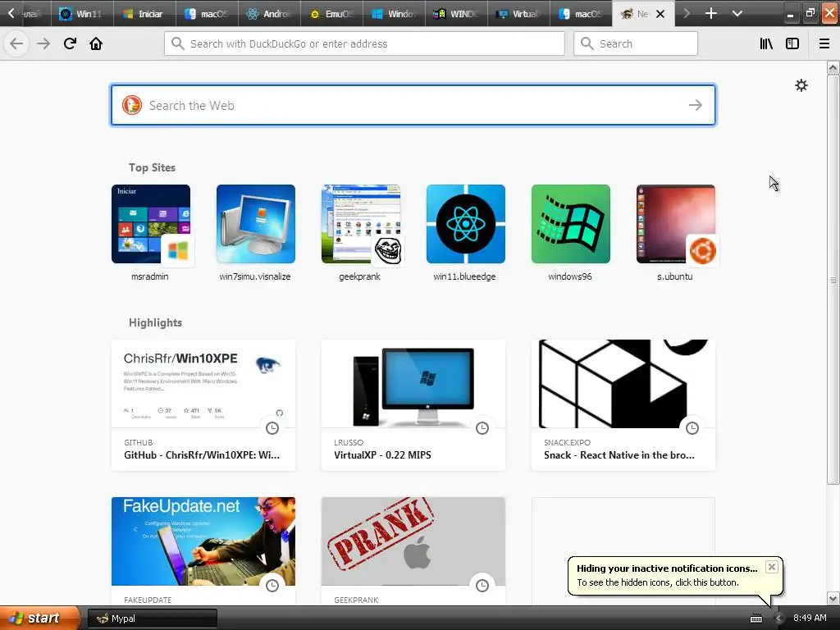Click history clock on FakeUpdate card
The image size is (840, 630).
click(x=272, y=586)
